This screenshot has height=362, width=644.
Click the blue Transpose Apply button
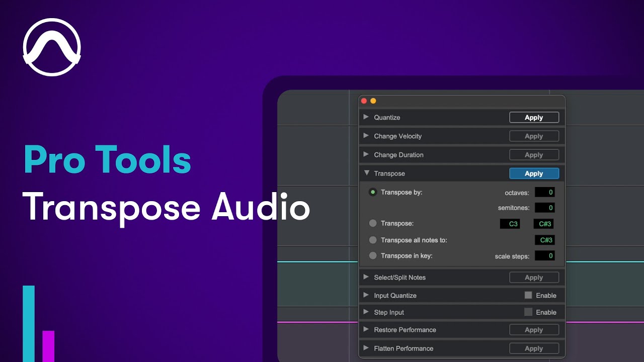pyautogui.click(x=534, y=173)
